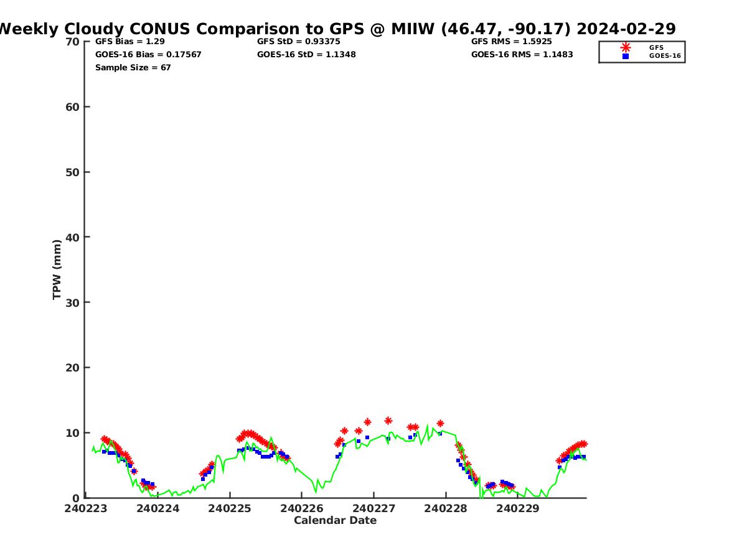Select the GFS label in the legend
This screenshot has width=747, height=560.
(656, 47)
